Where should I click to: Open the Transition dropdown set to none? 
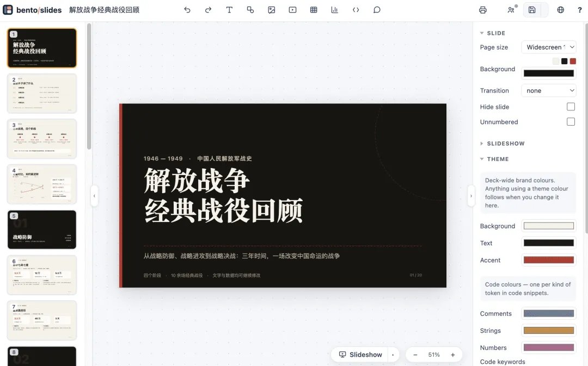(549, 91)
